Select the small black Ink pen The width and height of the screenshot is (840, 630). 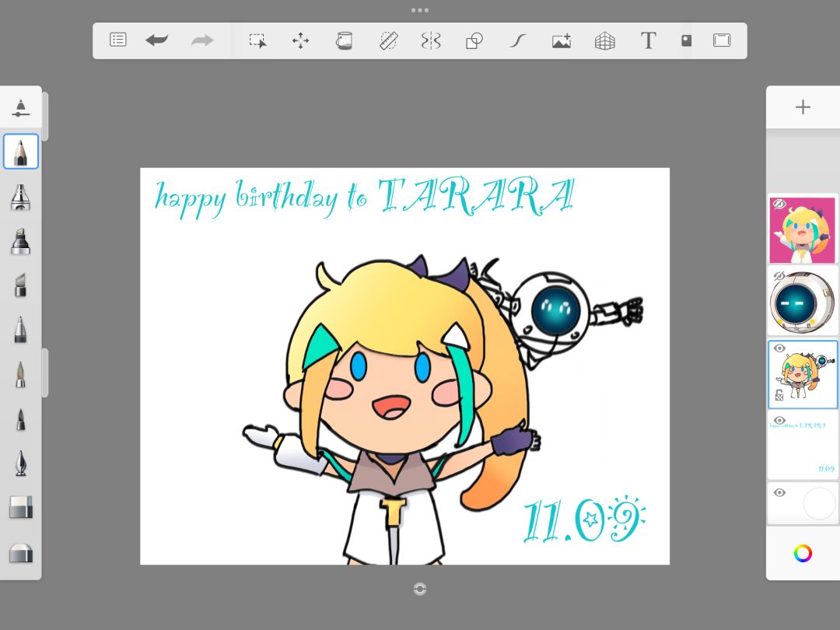pos(20,419)
